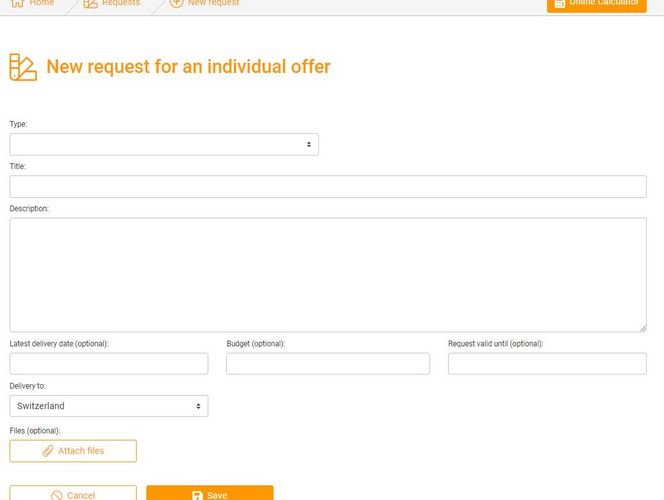The image size is (664, 500).
Task: Click the floppy disk Save icon
Action: 197,495
